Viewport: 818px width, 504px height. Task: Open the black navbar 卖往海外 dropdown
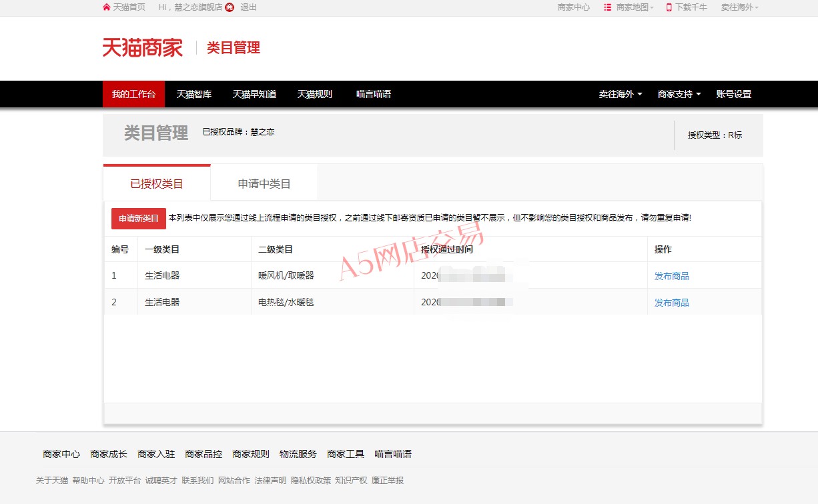tap(621, 94)
